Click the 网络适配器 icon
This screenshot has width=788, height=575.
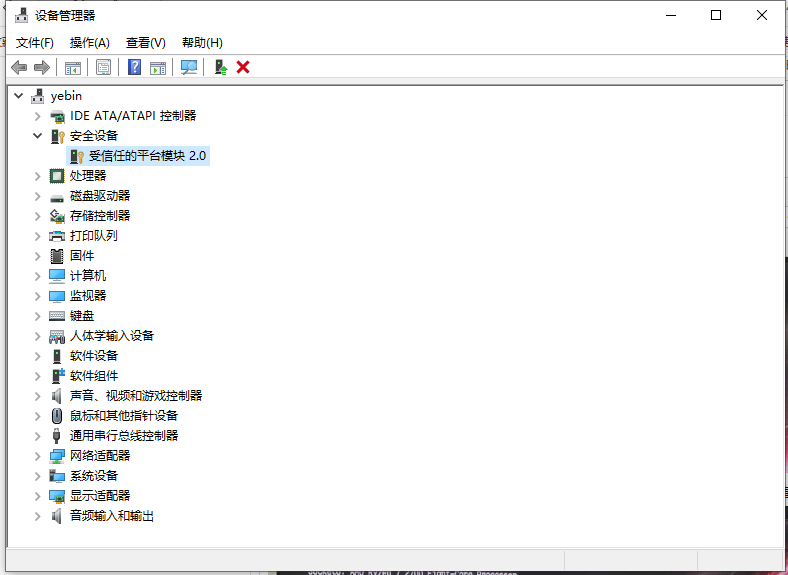click(57, 456)
